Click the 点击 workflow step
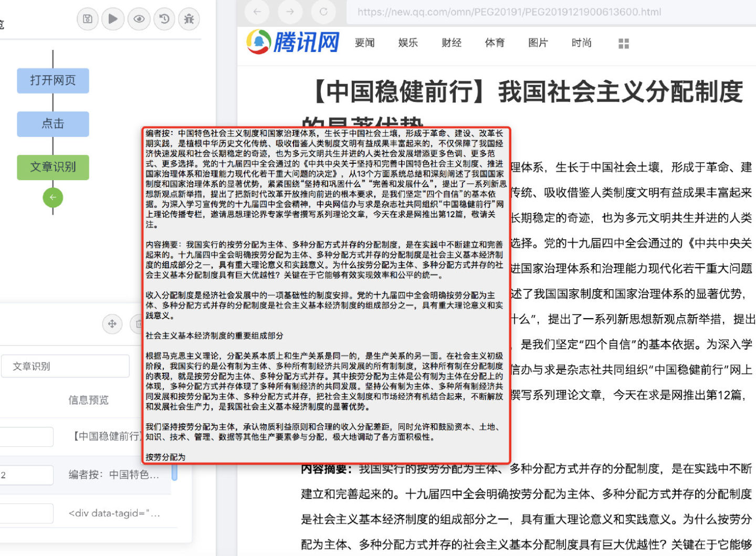The image size is (756, 556). 52,124
